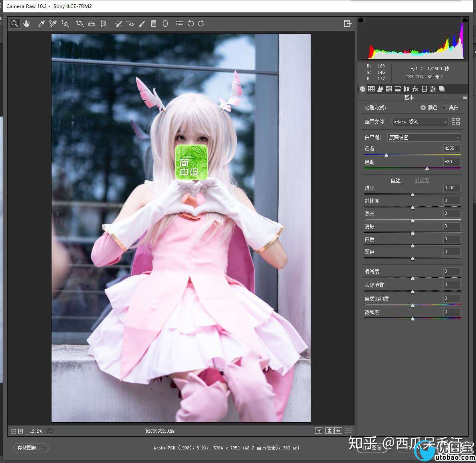Screen dimensions: 476x463
Task: Open the Lens Corrections panel tab
Action: 407,89
